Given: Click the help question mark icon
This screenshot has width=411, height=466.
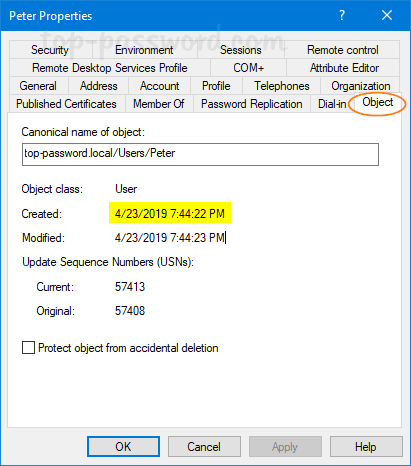Looking at the screenshot, I should pos(342,15).
